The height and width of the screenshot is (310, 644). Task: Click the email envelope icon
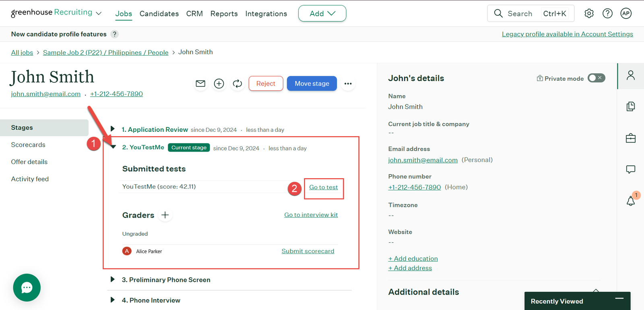point(200,83)
